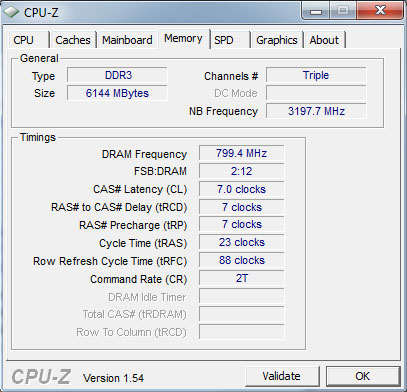Click the Version 1.54 text
The image size is (407, 392).
click(113, 378)
